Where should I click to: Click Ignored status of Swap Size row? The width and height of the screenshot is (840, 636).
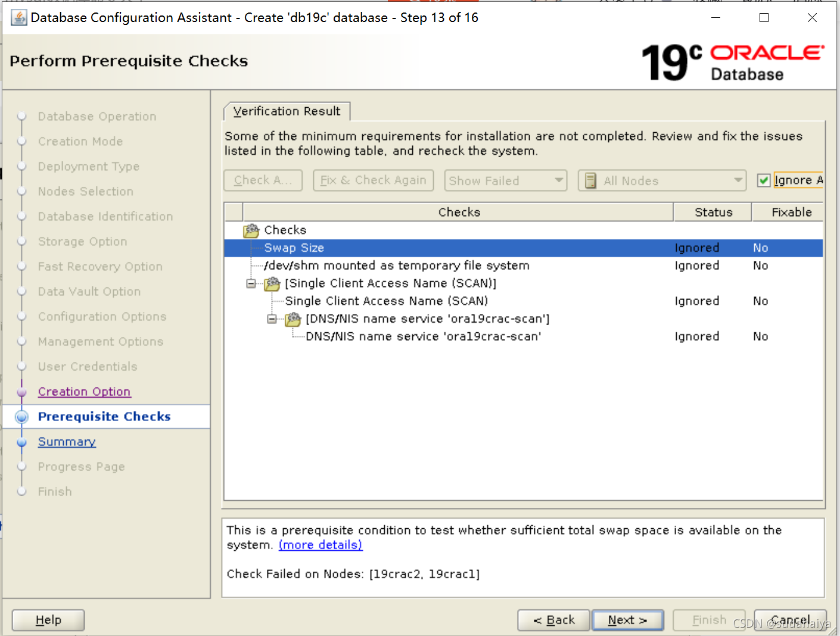pyautogui.click(x=697, y=248)
